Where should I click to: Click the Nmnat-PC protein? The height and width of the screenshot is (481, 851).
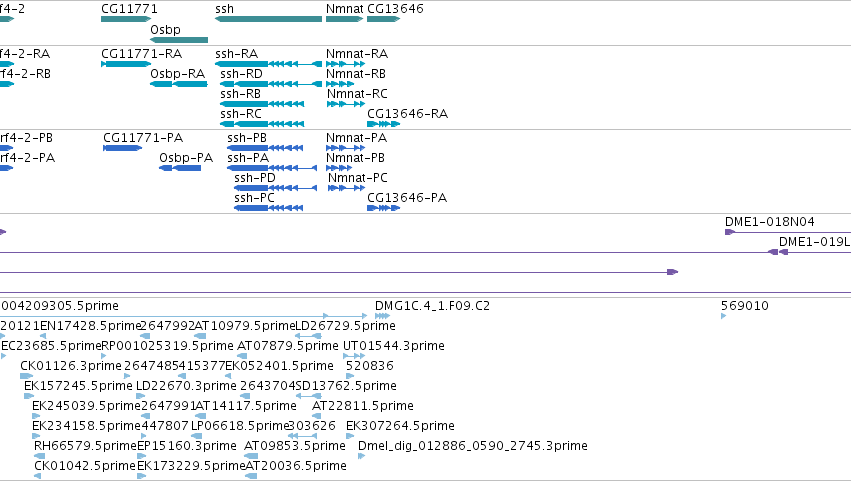pos(346,188)
